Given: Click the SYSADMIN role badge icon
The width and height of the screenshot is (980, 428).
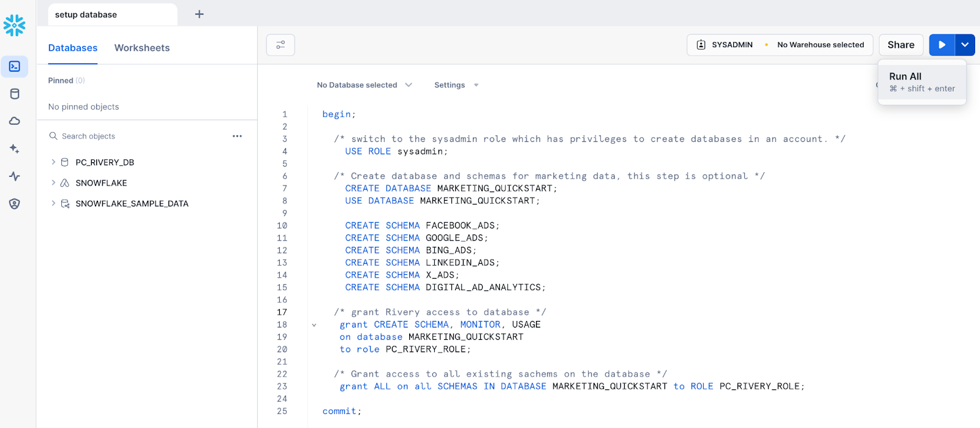Looking at the screenshot, I should (701, 45).
